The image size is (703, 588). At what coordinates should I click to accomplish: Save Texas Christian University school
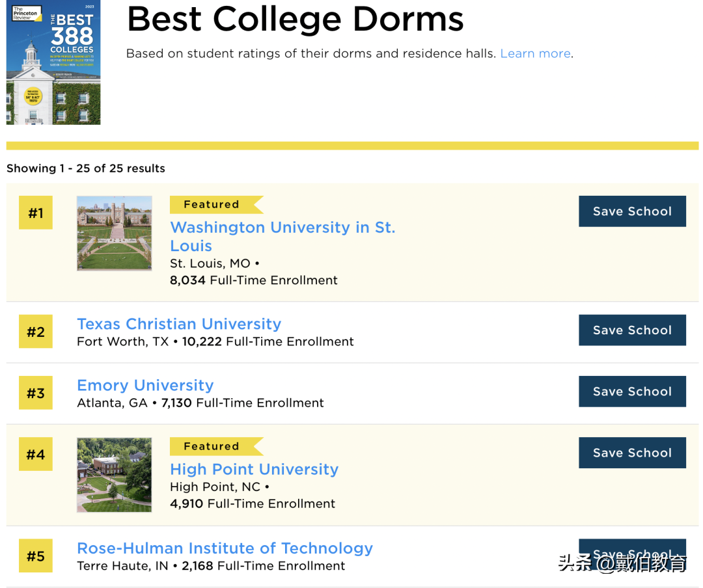(631, 330)
